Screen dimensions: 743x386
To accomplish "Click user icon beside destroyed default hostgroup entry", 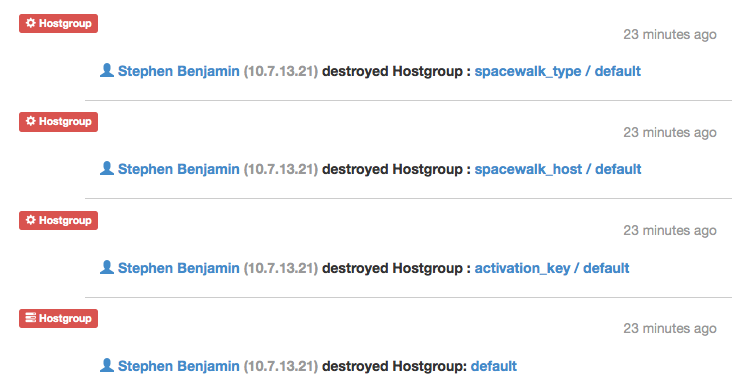I will coord(107,366).
